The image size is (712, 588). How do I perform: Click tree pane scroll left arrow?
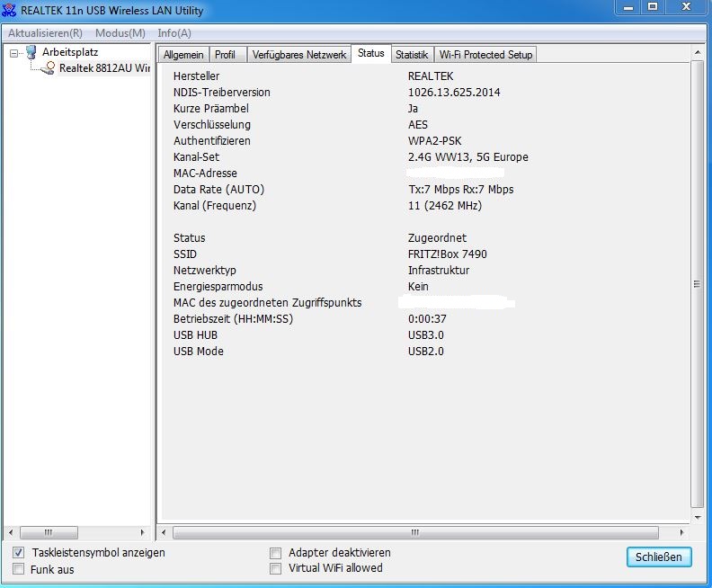(11, 532)
